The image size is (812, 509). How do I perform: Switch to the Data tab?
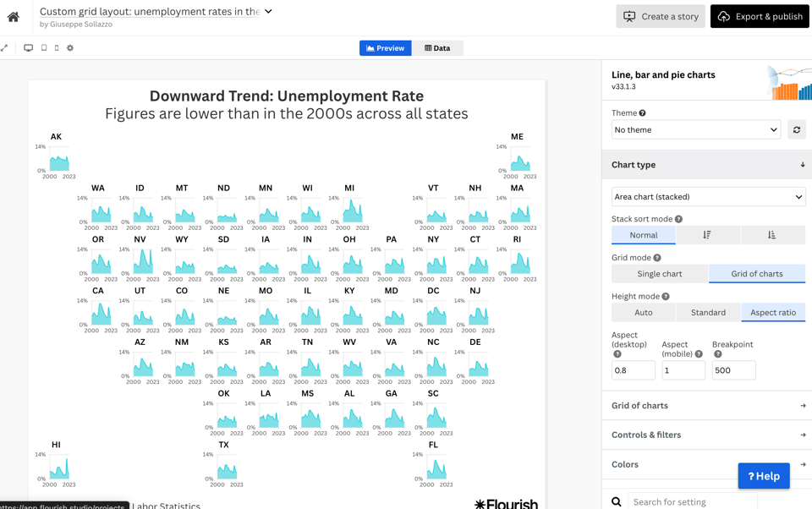click(437, 48)
